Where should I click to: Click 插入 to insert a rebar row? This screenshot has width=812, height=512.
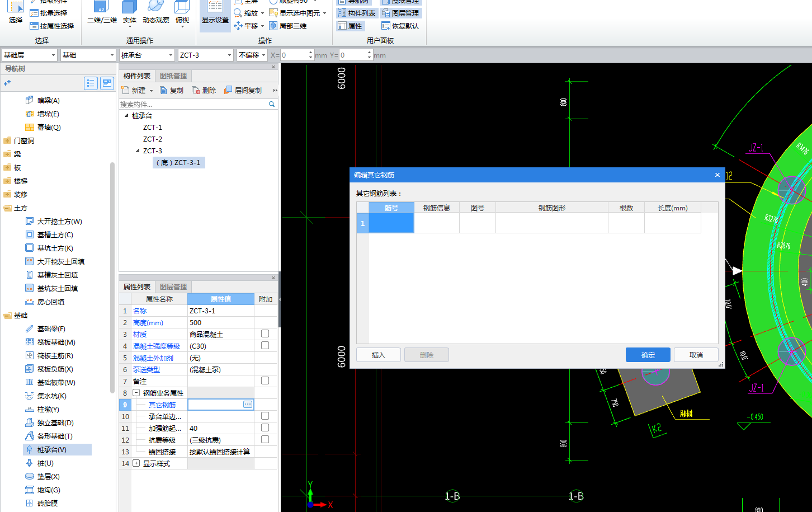coord(379,355)
